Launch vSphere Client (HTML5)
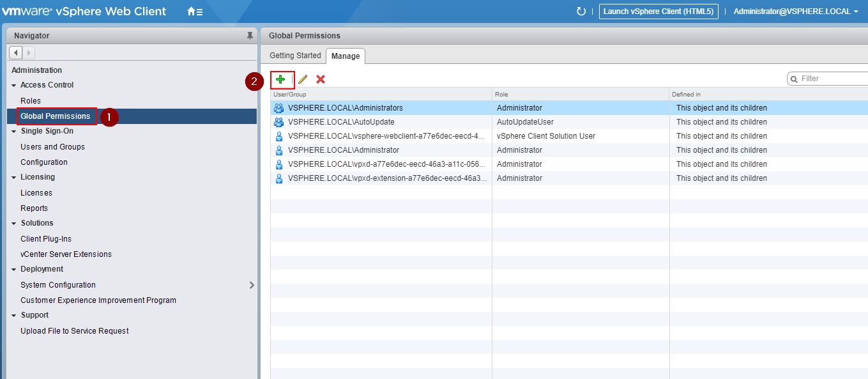This screenshot has width=868, height=379. tap(659, 12)
